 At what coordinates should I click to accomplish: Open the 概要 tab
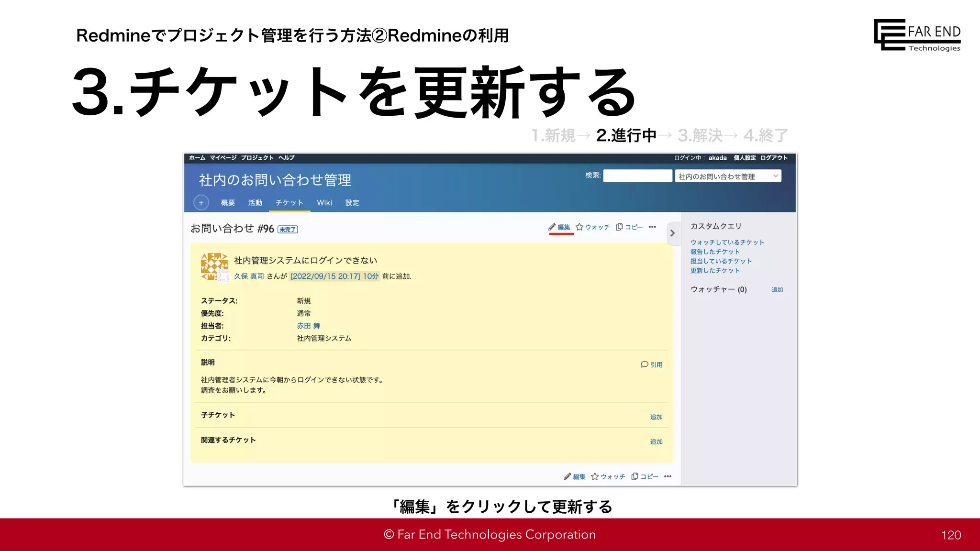pyautogui.click(x=228, y=203)
